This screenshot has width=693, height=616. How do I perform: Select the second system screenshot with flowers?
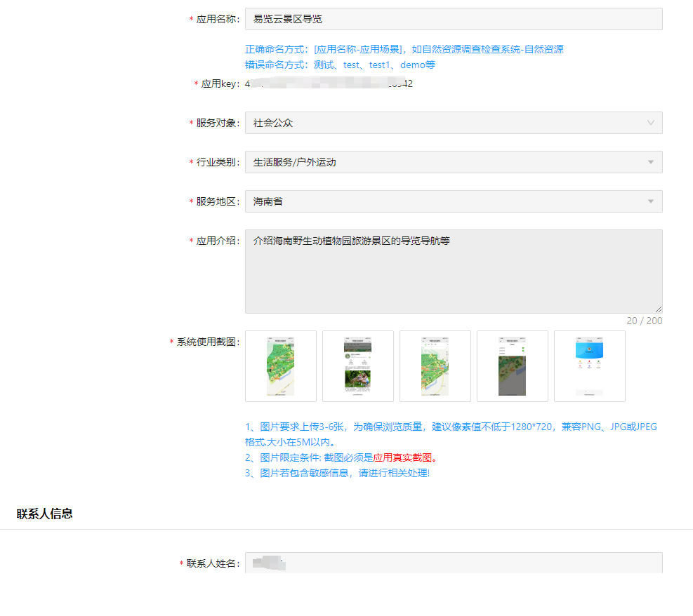tap(357, 366)
